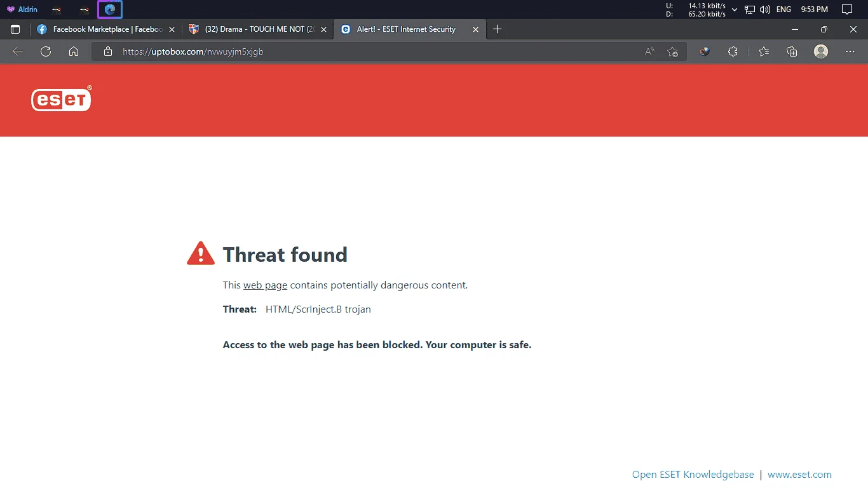Click the red warning triangle icon
Viewport: 868px width, 488px height.
click(x=201, y=253)
